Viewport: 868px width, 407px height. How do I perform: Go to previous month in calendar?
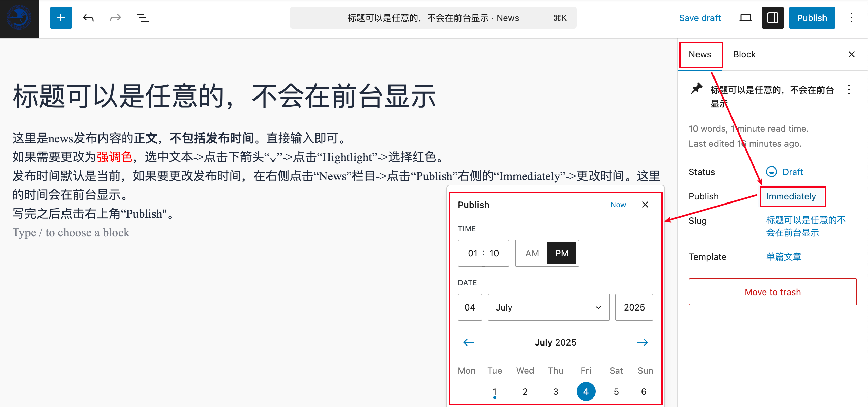pos(469,342)
